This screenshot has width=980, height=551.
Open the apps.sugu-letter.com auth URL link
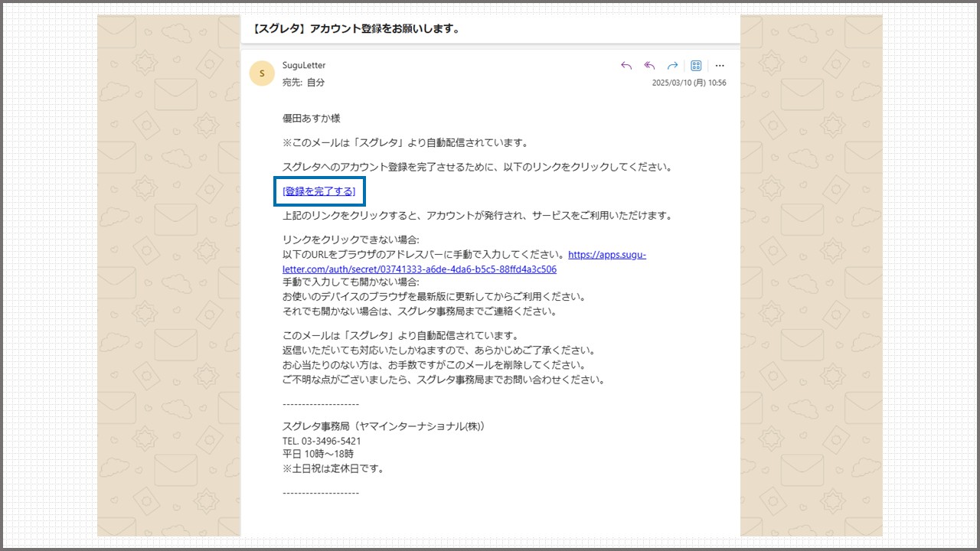(464, 262)
